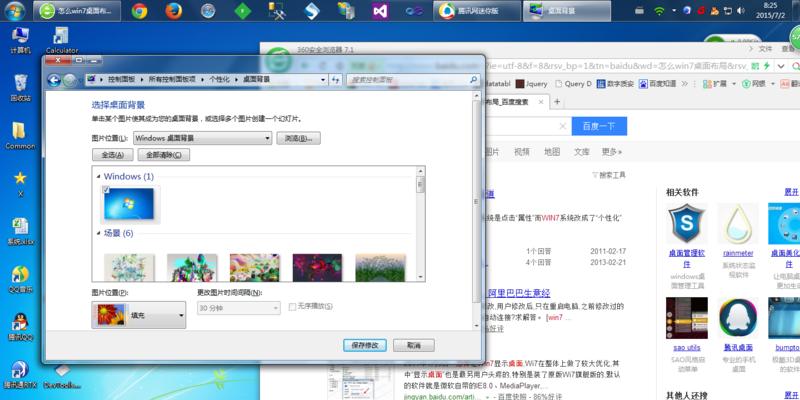Collapse the Windows (1) group
800x400 pixels.
pos(98,177)
